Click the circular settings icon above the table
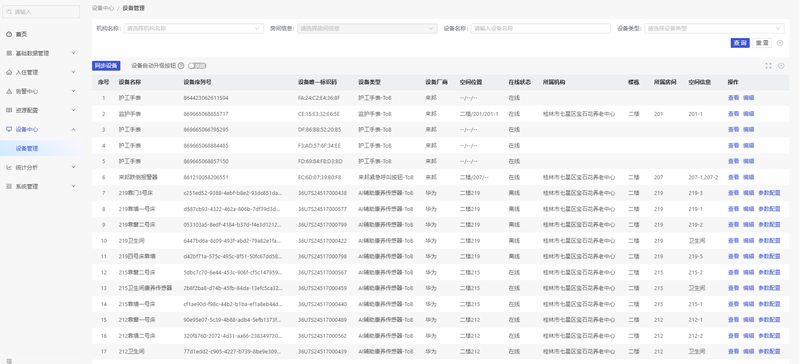Image resolution: width=800 pixels, height=364 pixels. coord(781,66)
